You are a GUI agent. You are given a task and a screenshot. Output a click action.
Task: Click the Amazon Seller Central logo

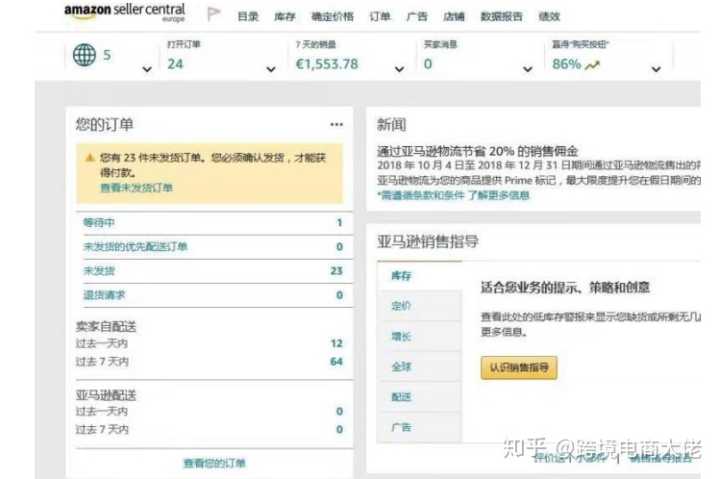click(x=124, y=13)
